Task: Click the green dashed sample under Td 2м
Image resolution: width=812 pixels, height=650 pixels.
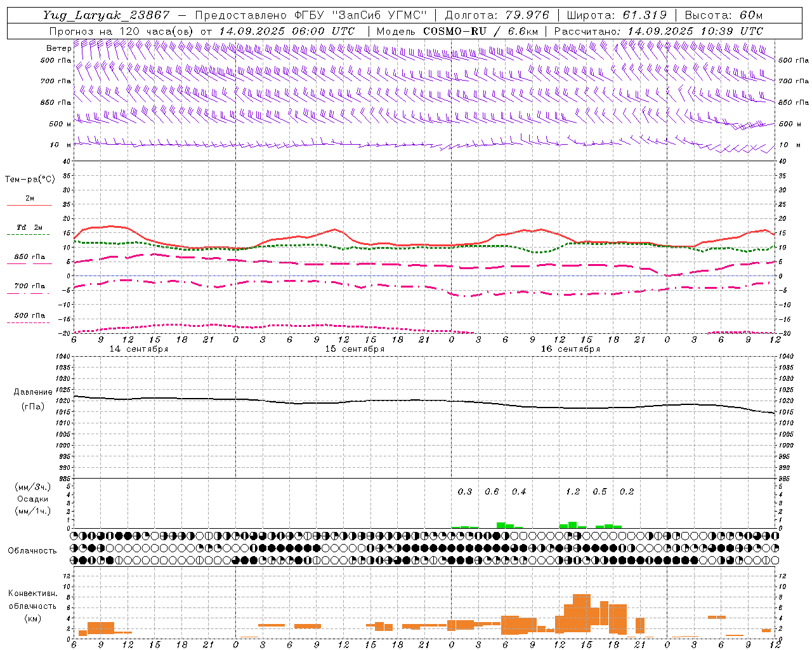Action: (x=28, y=234)
